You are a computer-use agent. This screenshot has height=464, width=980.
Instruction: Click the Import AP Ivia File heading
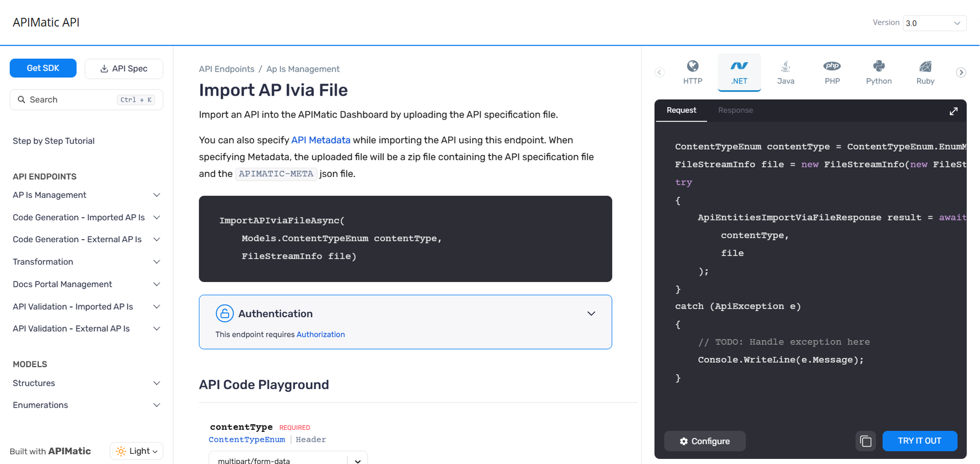click(x=273, y=90)
